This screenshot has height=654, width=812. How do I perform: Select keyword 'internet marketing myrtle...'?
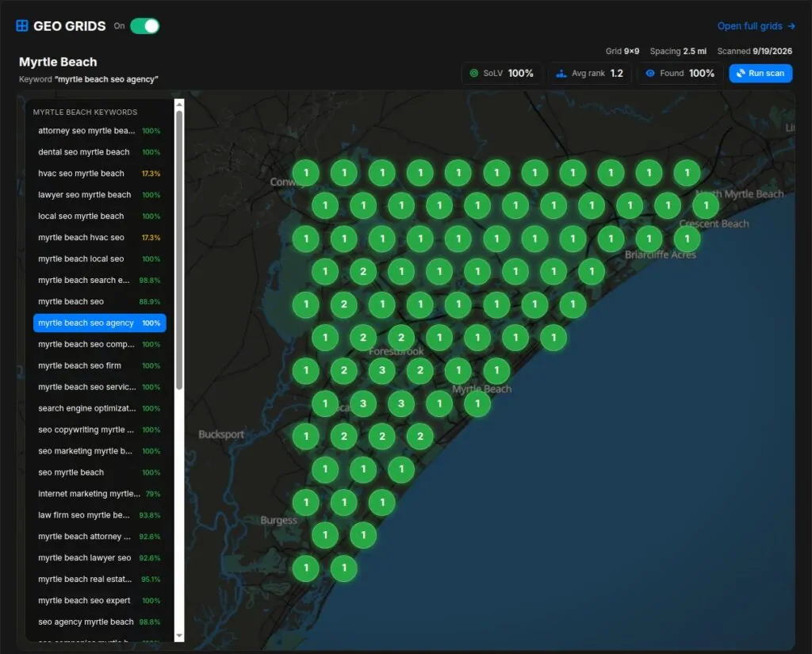[99, 494]
